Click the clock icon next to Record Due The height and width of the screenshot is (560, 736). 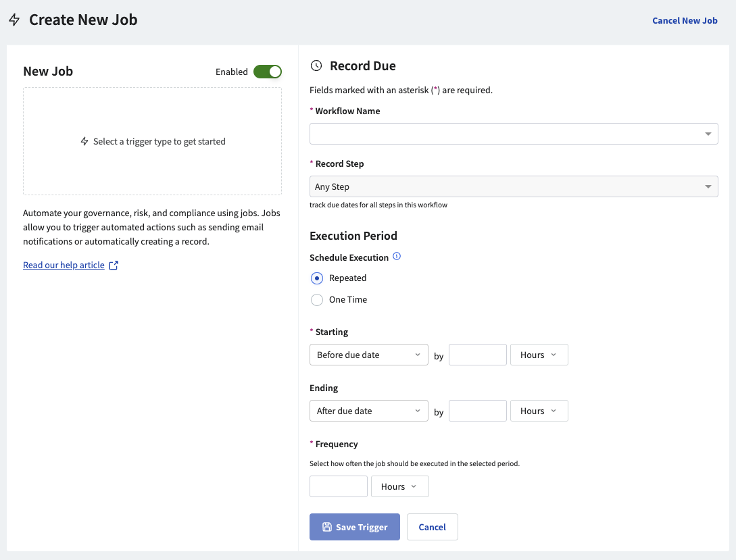pos(316,66)
